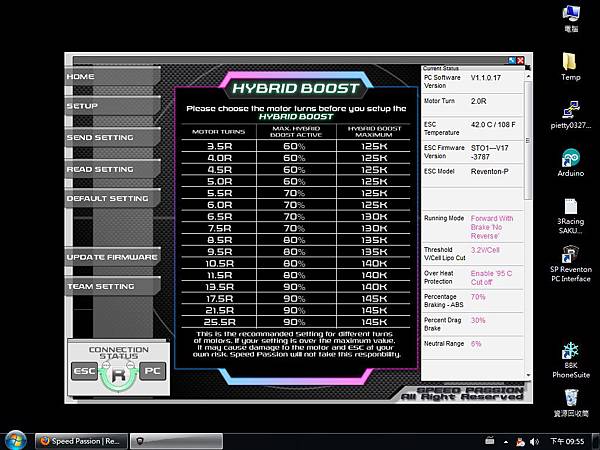Choose DEFAULT SETTING in the sidebar
Screen dimensions: 600x450
(112, 198)
